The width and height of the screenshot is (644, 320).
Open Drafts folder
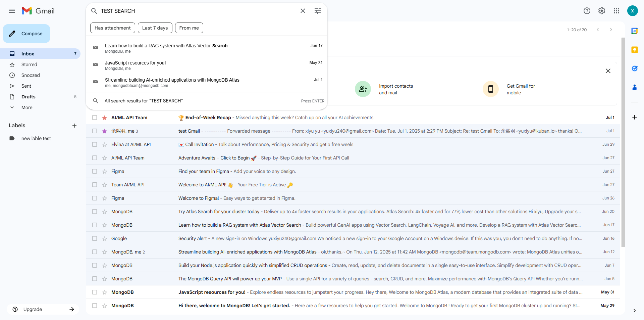pos(40,97)
